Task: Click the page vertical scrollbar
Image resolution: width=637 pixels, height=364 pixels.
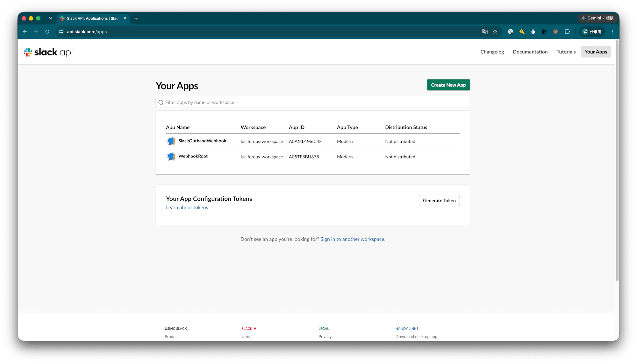Action: tap(617, 160)
